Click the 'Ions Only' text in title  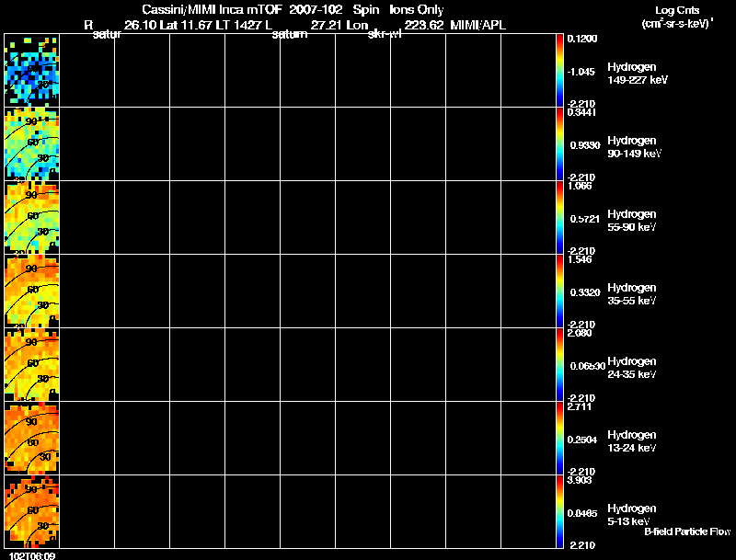417,10
